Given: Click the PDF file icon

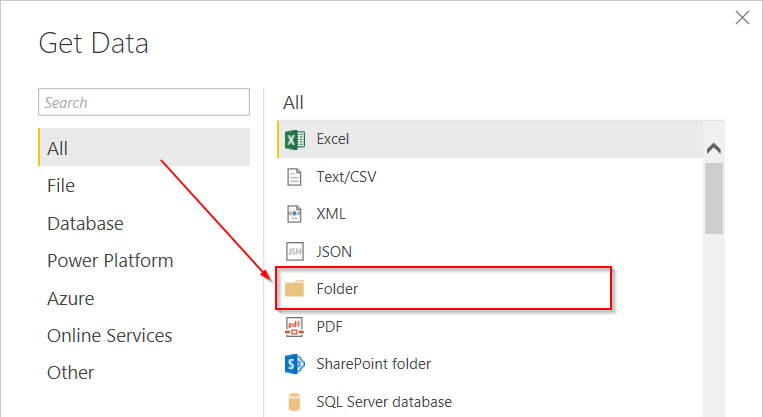Looking at the screenshot, I should 294,326.
